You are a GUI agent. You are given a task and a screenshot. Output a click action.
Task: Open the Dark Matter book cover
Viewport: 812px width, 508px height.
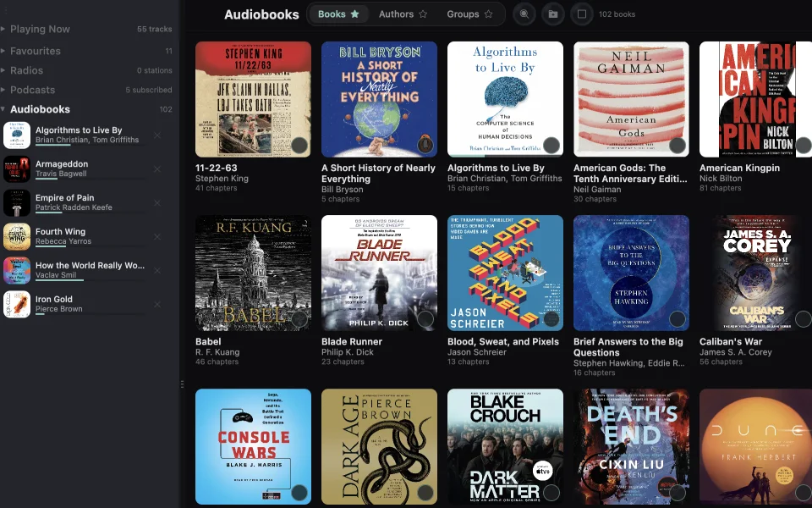click(506, 446)
